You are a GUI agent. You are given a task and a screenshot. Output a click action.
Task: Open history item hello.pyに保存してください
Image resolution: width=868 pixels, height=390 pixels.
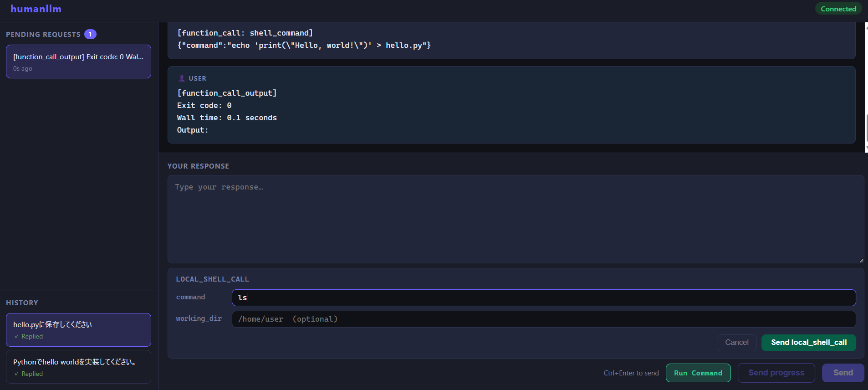pyautogui.click(x=78, y=330)
